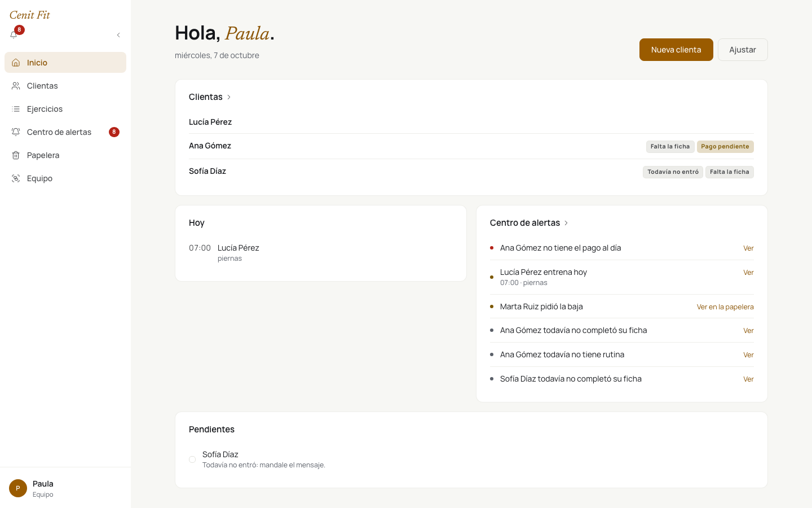Click the Equipo icon in the sidebar
Viewport: 812px width, 508px height.
click(16, 178)
